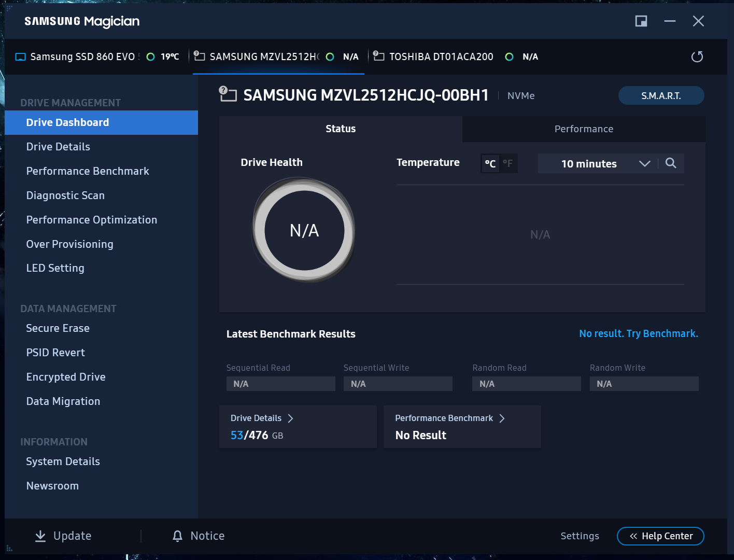Click the large drive icon beside the title
This screenshot has width=734, height=560.
228,94
